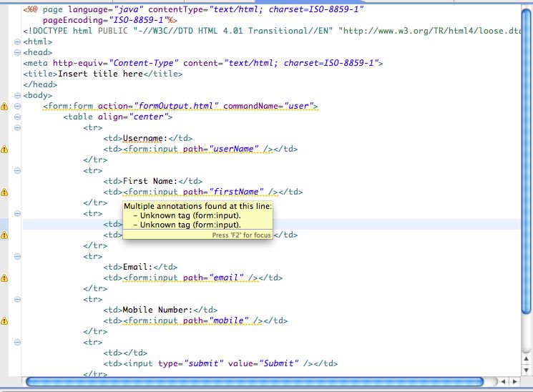Click the "Email:" cell text
533x392 pixels.
click(137, 267)
